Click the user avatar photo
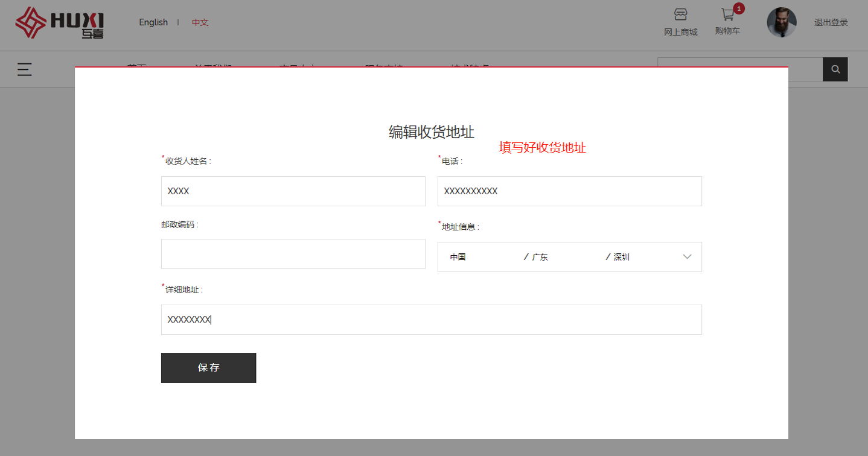This screenshot has height=456, width=868. click(x=782, y=22)
